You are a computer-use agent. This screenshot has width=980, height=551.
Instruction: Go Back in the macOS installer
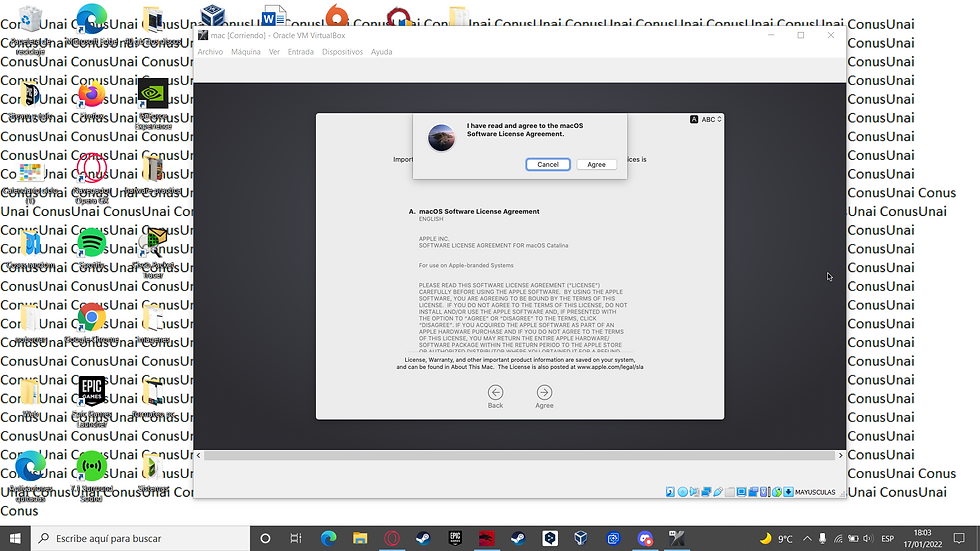pos(495,397)
